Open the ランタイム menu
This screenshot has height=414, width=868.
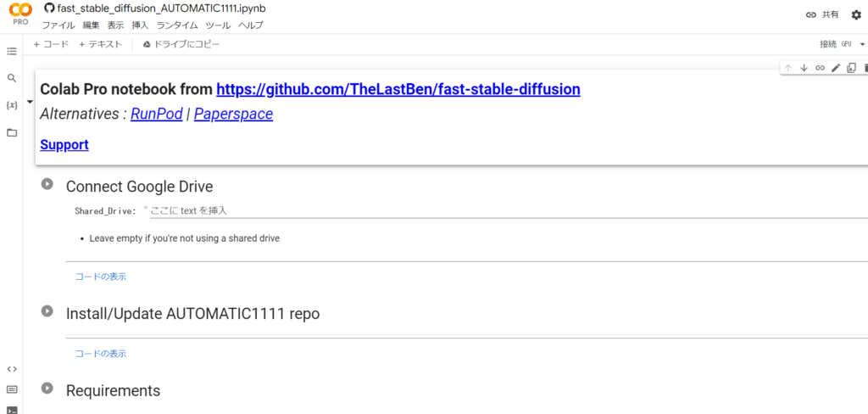coord(176,25)
